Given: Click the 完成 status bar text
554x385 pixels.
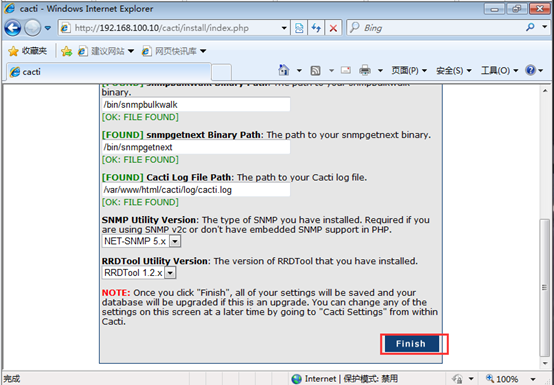Looking at the screenshot, I should tap(12, 379).
